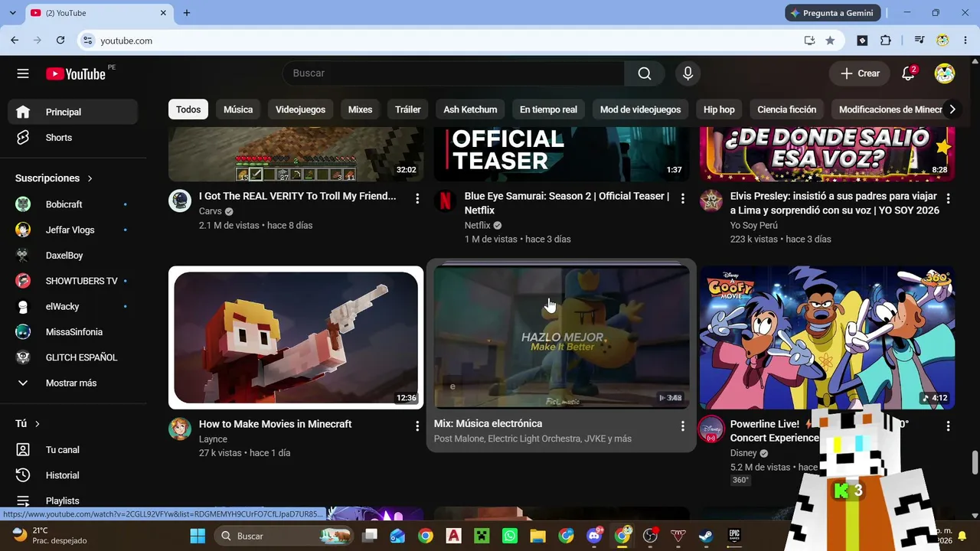980x551 pixels.
Task: Open the notifications bell
Action: (908, 73)
